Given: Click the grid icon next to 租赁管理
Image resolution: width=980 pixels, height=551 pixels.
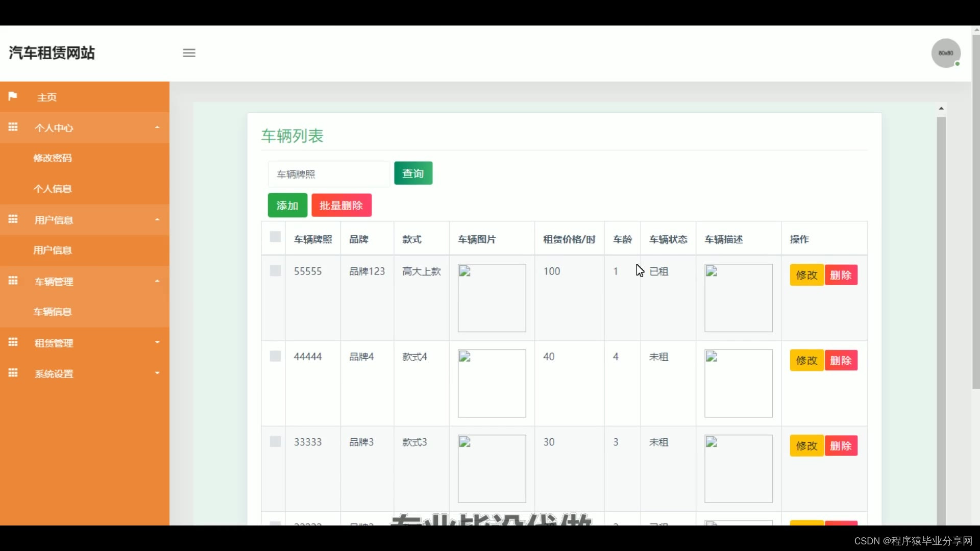Looking at the screenshot, I should pos(13,342).
